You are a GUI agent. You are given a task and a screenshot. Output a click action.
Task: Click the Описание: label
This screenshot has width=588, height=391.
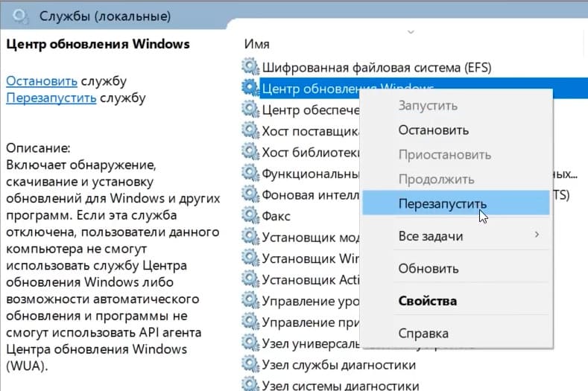[38, 148]
